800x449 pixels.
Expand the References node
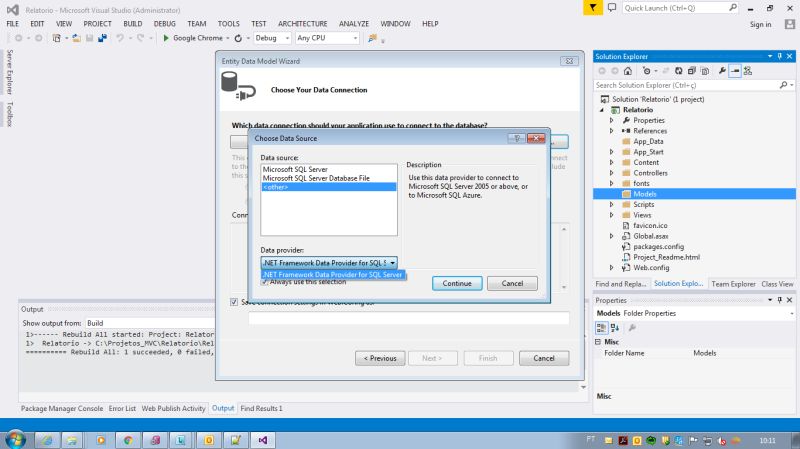click(612, 131)
